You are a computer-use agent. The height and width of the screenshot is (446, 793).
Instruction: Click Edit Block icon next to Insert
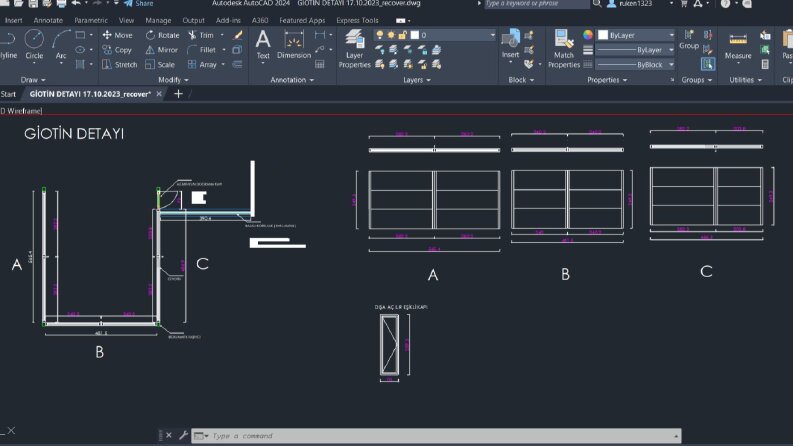[x=529, y=50]
